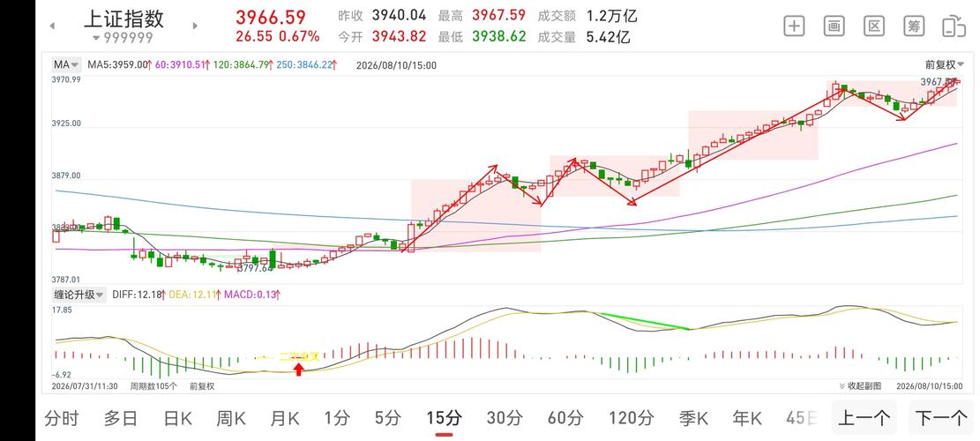Open the 前复权 adjustment dropdown

(x=945, y=64)
